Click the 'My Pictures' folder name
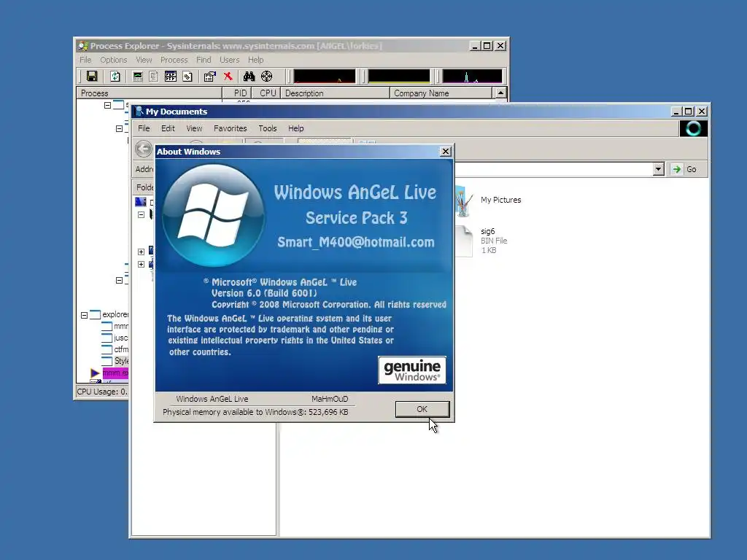Viewport: 747px width, 560px height. [500, 200]
